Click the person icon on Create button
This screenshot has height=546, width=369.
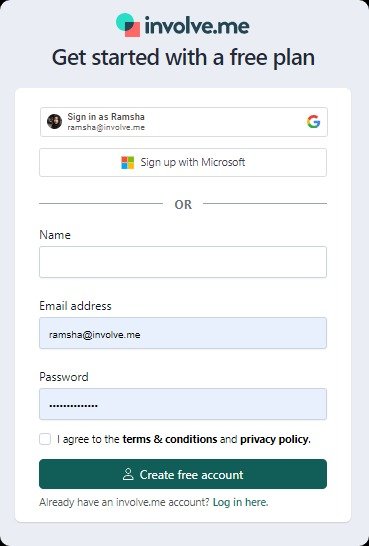click(128, 474)
